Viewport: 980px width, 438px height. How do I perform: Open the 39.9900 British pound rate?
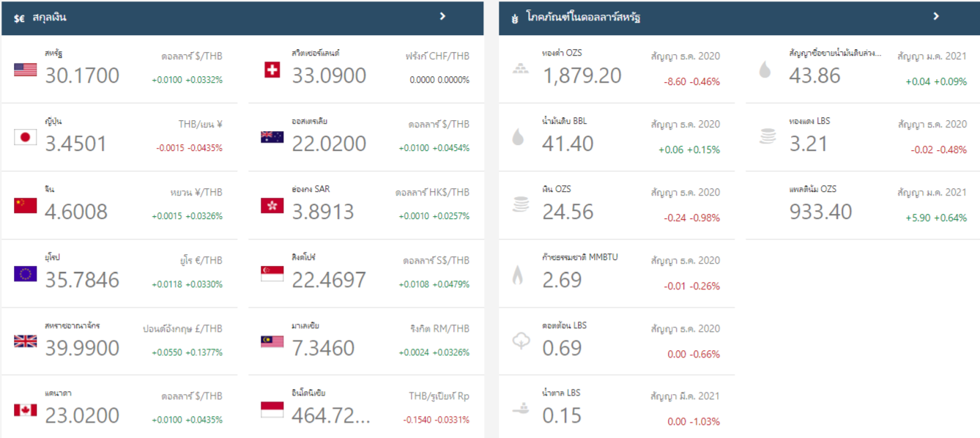point(82,348)
